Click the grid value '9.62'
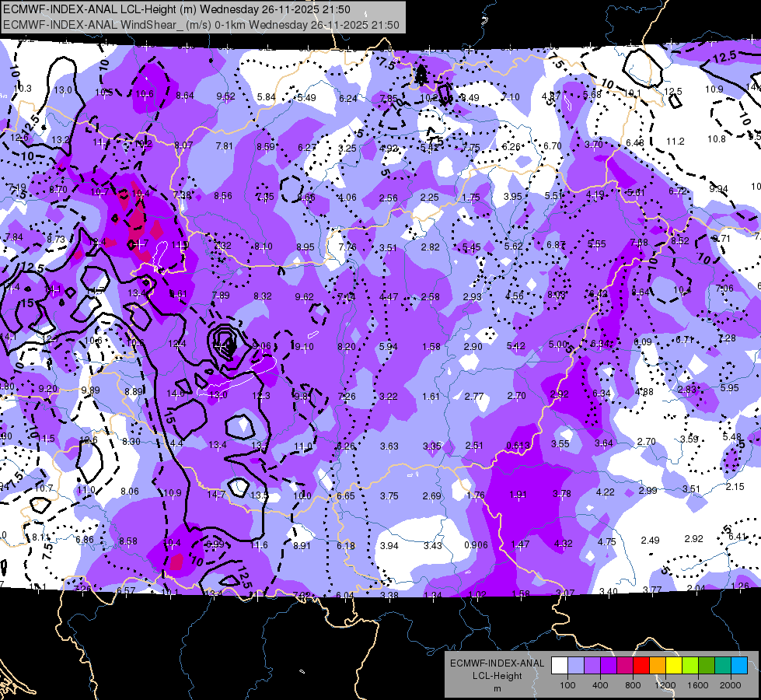The image size is (761, 700). click(304, 296)
